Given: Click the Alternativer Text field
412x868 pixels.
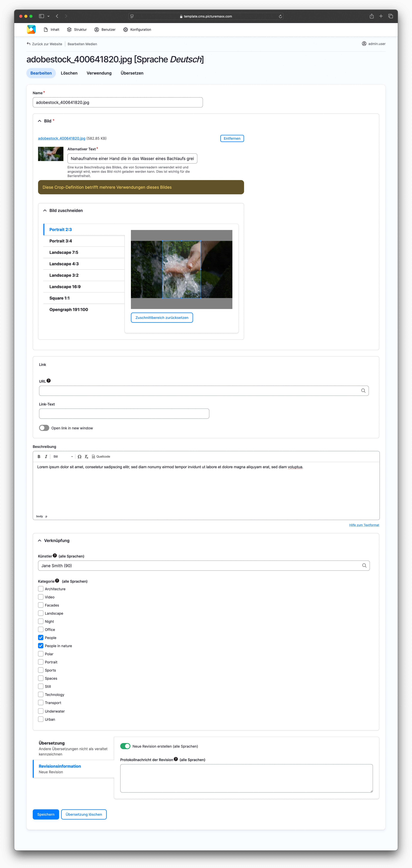Looking at the screenshot, I should click(132, 158).
